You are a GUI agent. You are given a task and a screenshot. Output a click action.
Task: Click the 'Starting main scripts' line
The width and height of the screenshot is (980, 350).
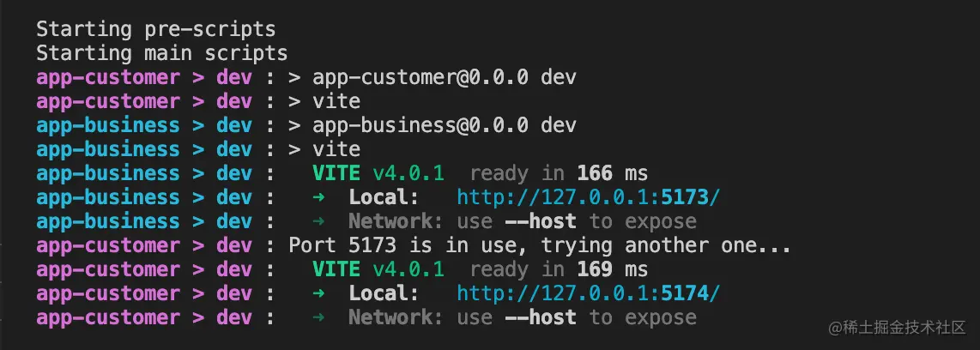click(162, 53)
